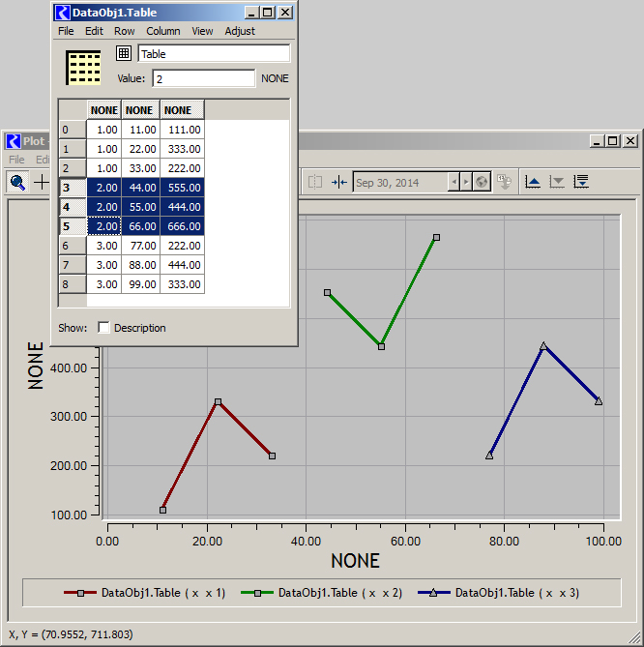Viewport: 644px width, 647px height.
Task: Maximize the DataObj1.Table window
Action: point(267,13)
